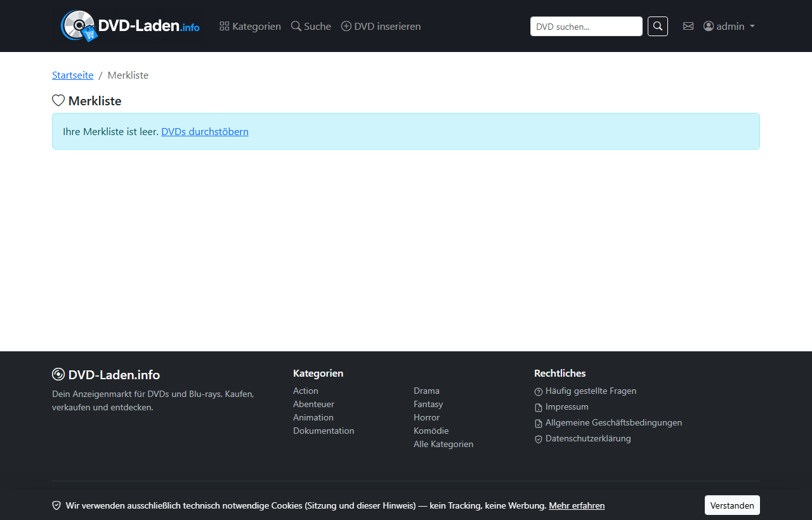Open the Horror category footer link
This screenshot has width=812, height=520.
tap(426, 417)
